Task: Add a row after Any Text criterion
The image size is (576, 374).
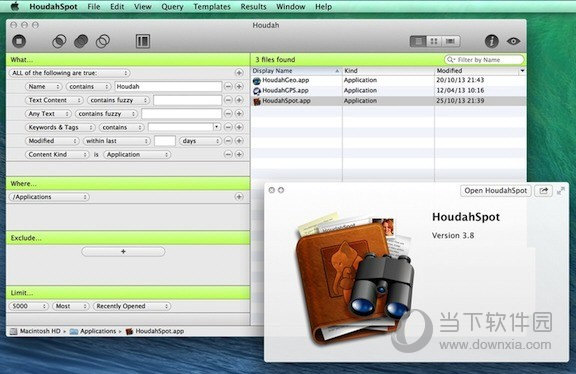Action: click(239, 114)
